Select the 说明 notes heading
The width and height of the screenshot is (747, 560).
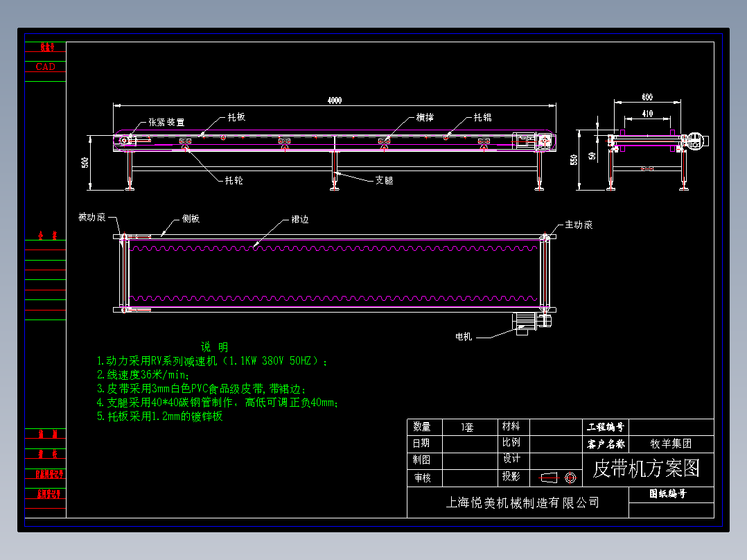(214, 347)
